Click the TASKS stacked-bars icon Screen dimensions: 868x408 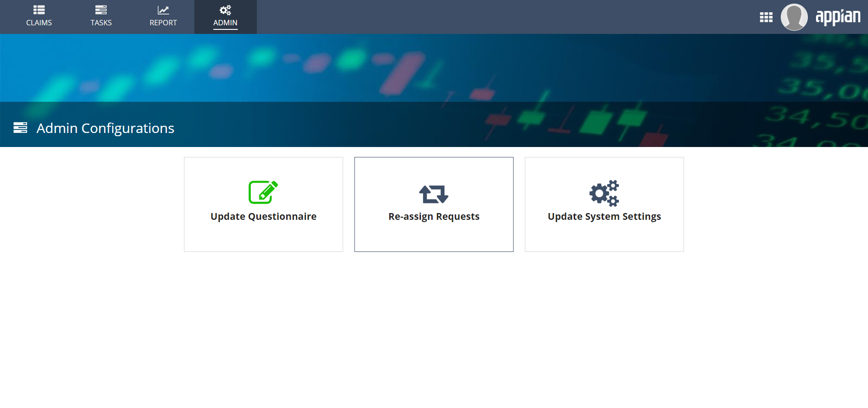(x=101, y=10)
